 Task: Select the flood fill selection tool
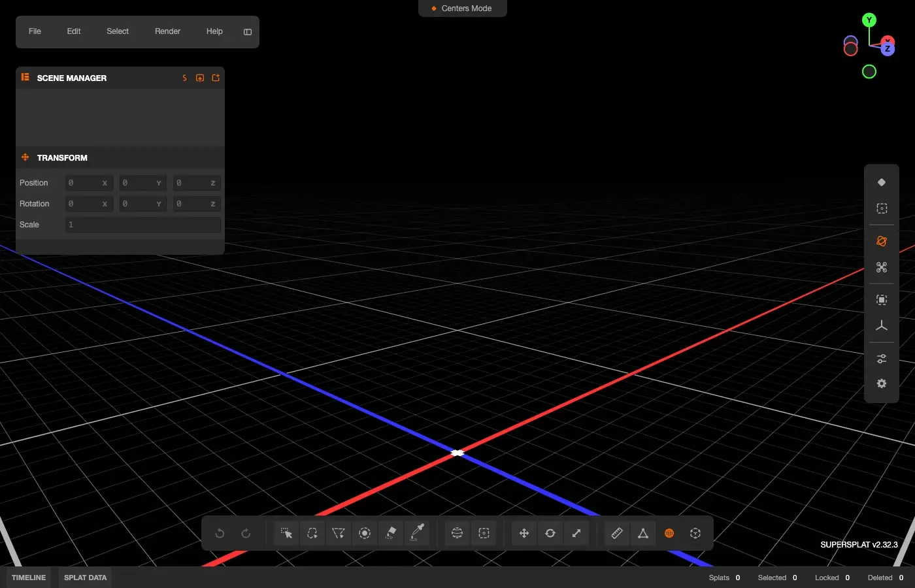point(391,533)
